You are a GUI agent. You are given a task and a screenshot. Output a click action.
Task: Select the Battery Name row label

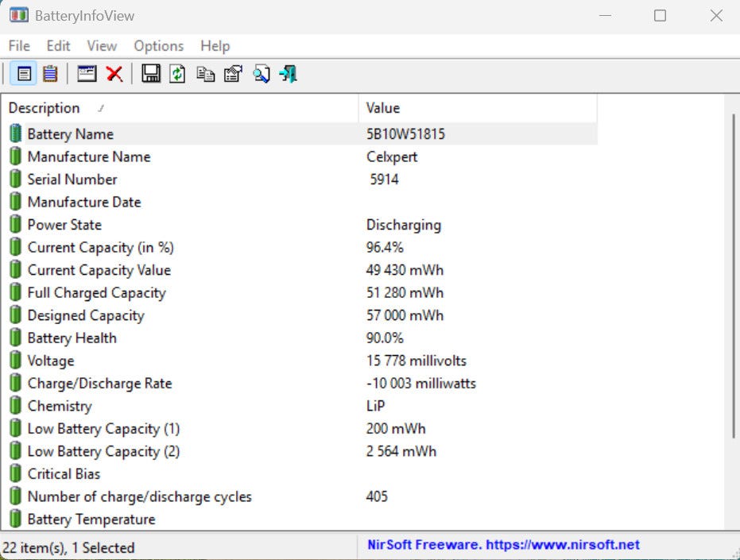[70, 134]
